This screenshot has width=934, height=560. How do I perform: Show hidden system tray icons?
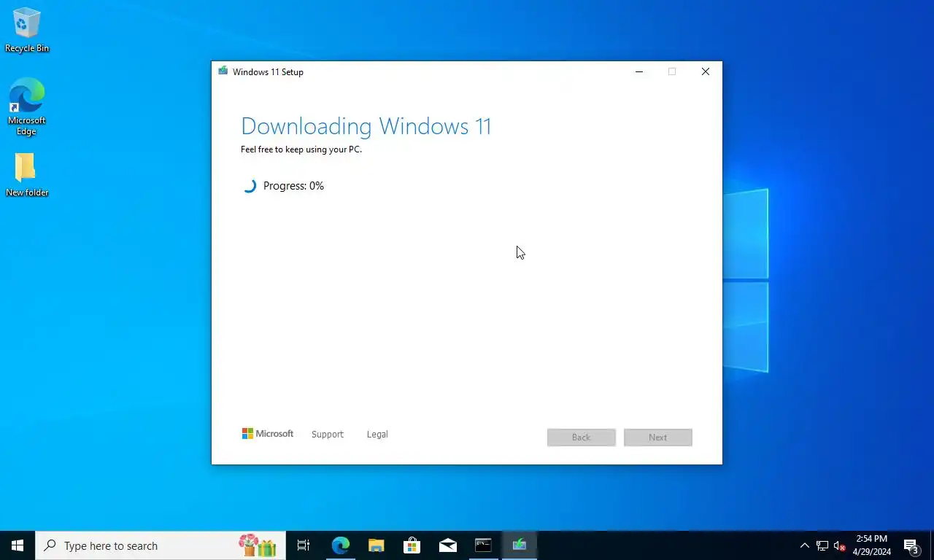click(805, 545)
